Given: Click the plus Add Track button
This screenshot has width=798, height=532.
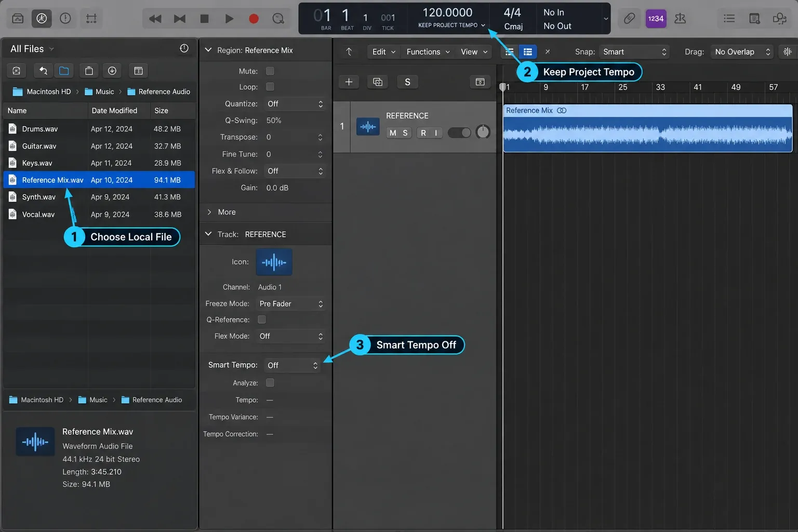Looking at the screenshot, I should pyautogui.click(x=349, y=82).
